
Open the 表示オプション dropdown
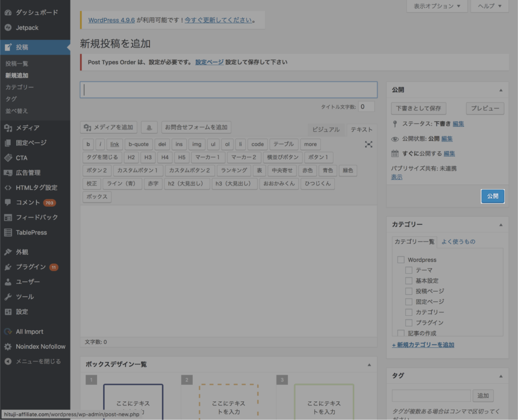coord(437,6)
